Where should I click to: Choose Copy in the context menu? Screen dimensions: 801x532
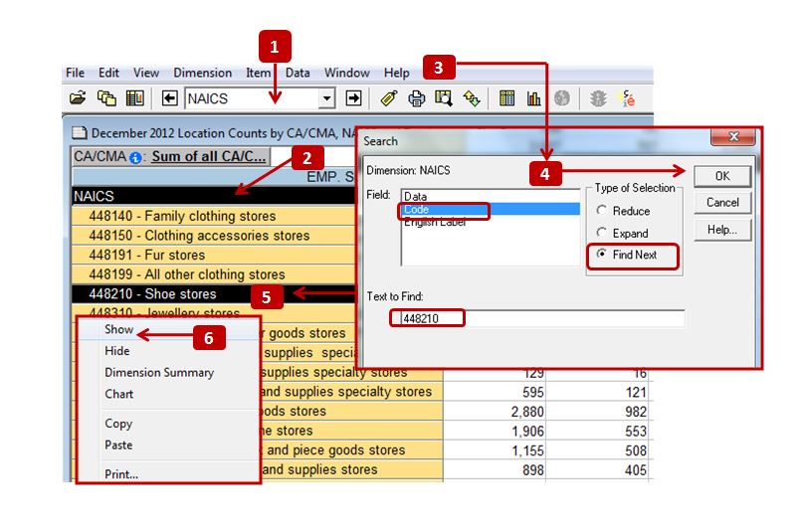(x=118, y=424)
